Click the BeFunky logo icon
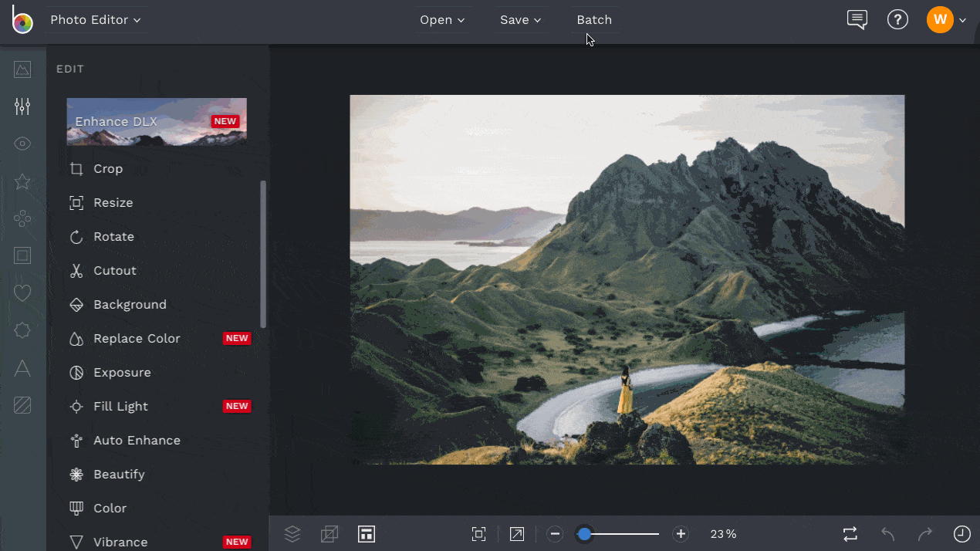 [x=22, y=19]
